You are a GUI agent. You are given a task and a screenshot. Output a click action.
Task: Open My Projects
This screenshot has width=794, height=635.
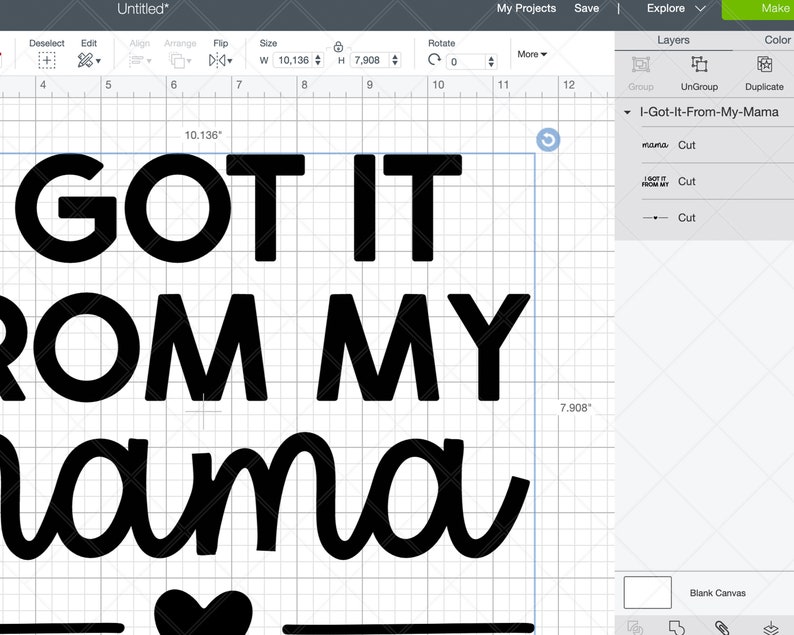(x=526, y=8)
